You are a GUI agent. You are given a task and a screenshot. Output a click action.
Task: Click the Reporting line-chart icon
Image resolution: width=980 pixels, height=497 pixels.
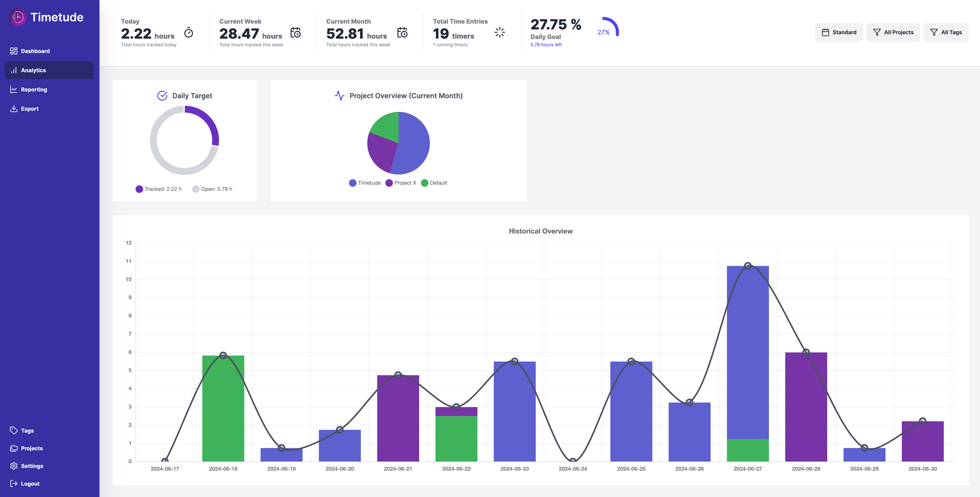(x=14, y=89)
